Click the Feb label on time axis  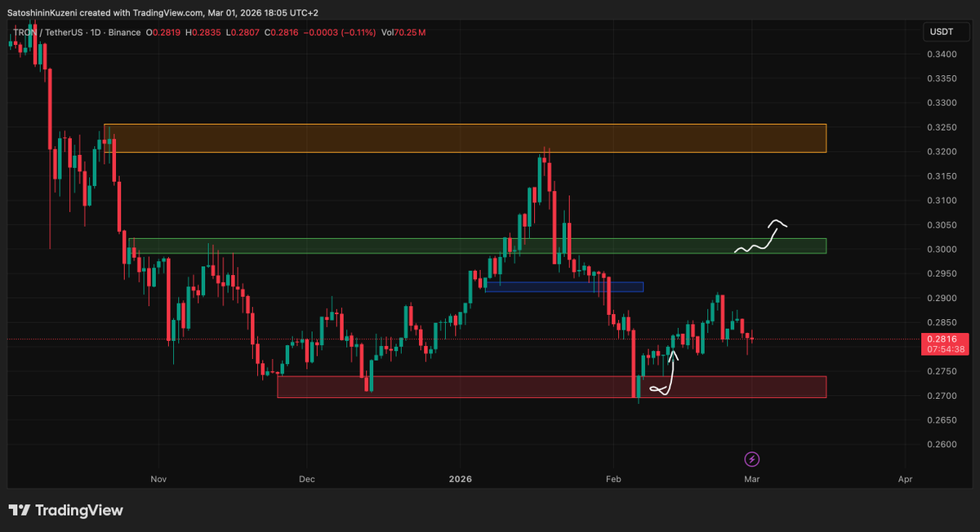[x=612, y=480]
